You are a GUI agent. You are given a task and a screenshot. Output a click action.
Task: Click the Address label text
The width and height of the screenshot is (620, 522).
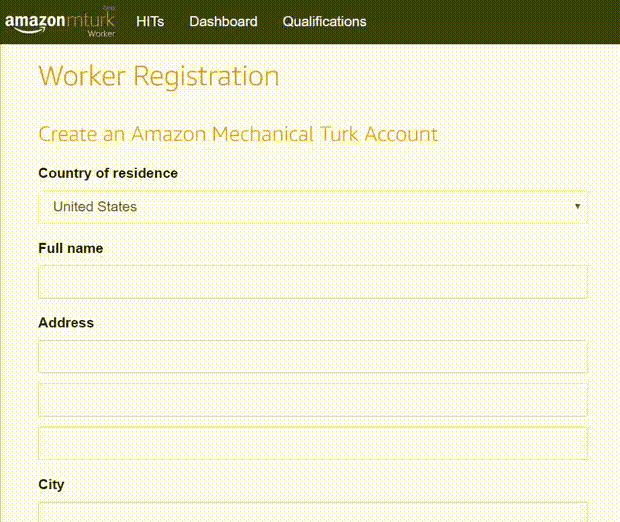(66, 323)
